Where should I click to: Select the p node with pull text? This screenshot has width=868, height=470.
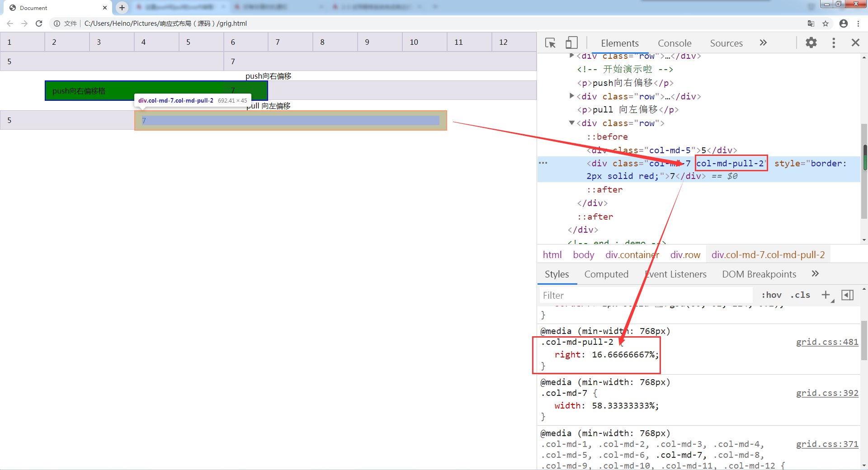628,109
